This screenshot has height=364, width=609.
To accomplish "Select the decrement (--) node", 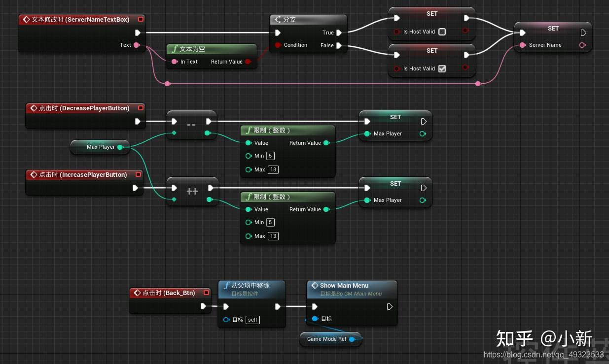I will 191,124.
